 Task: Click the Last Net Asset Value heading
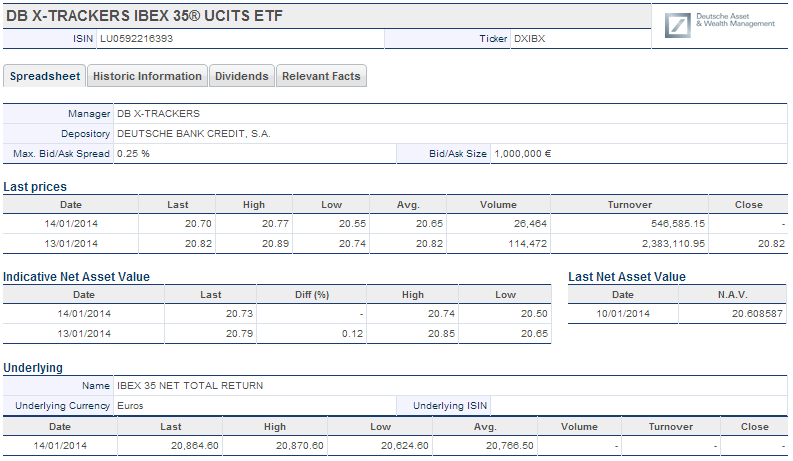(x=627, y=276)
